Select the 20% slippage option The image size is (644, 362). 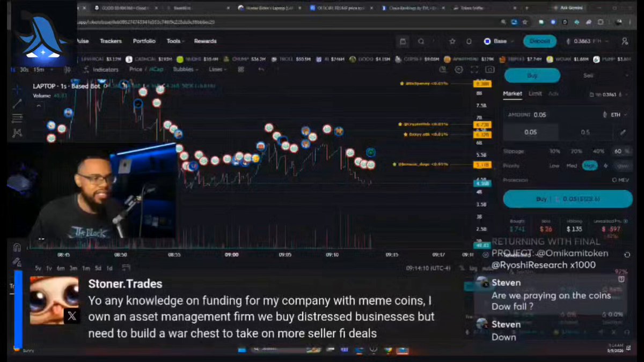click(576, 152)
